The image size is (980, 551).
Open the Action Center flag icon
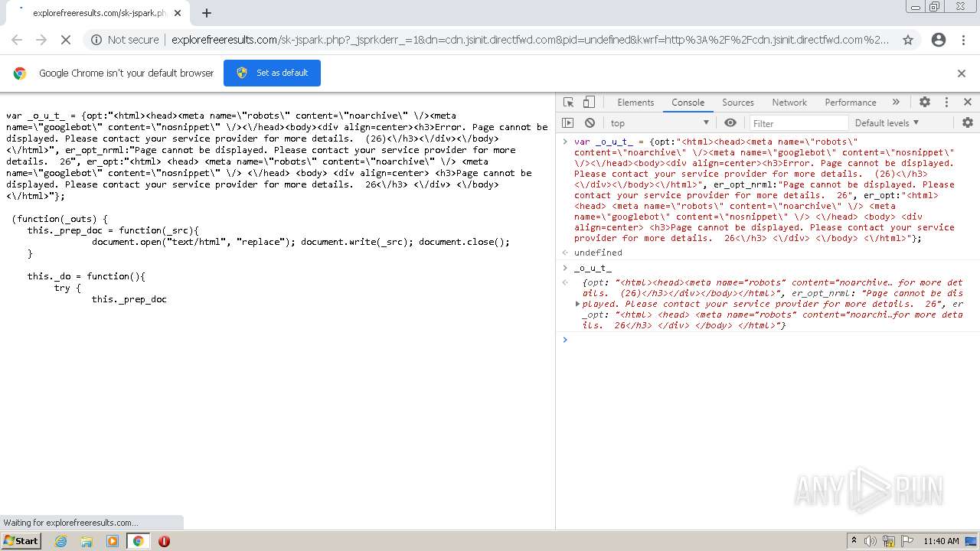tap(907, 541)
